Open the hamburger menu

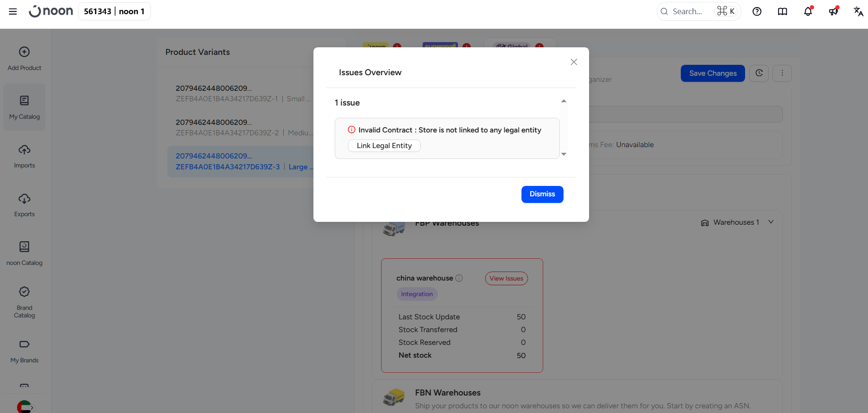pos(13,11)
